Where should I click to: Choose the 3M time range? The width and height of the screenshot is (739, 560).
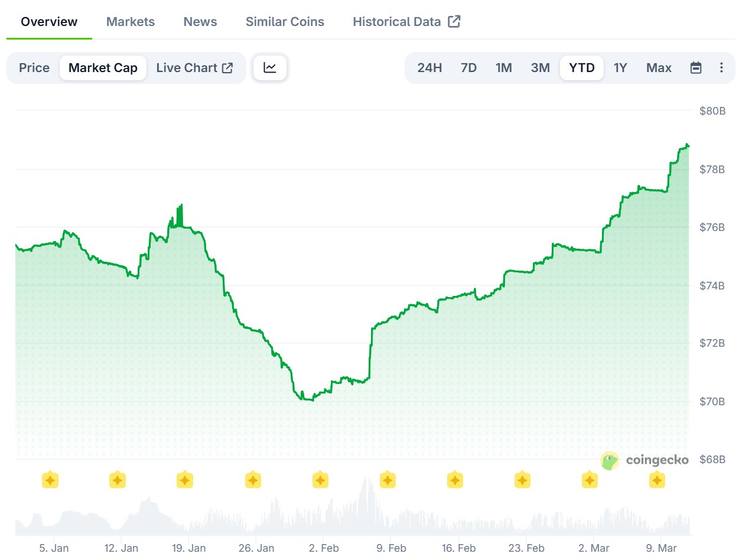click(x=540, y=68)
